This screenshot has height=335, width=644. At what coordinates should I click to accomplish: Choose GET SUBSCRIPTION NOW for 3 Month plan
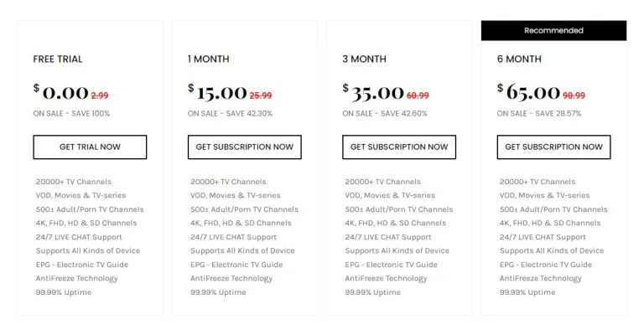tap(399, 147)
